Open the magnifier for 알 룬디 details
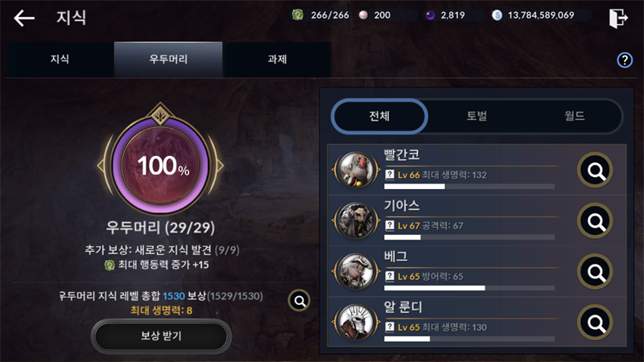Image resolution: width=644 pixels, height=362 pixels. coord(595,323)
